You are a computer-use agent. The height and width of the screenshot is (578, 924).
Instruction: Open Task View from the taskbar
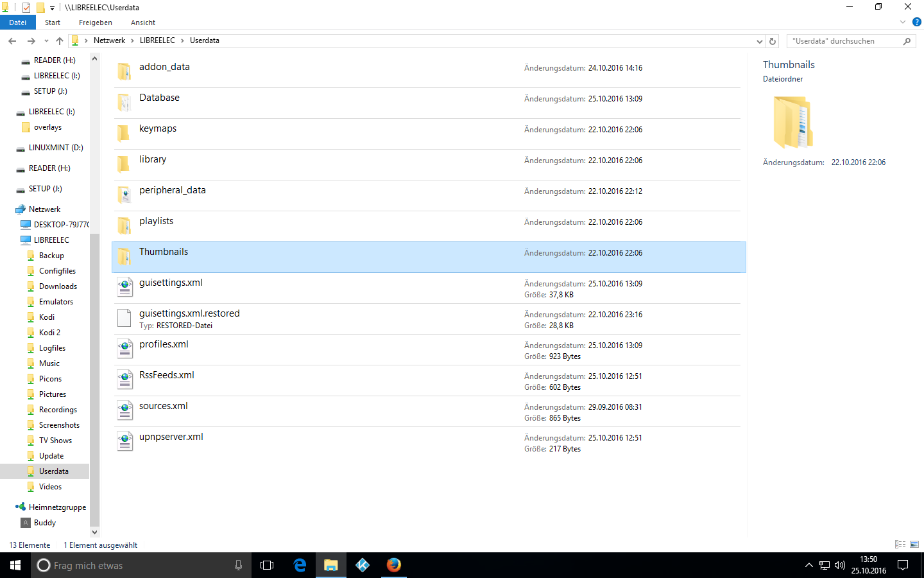click(x=267, y=565)
